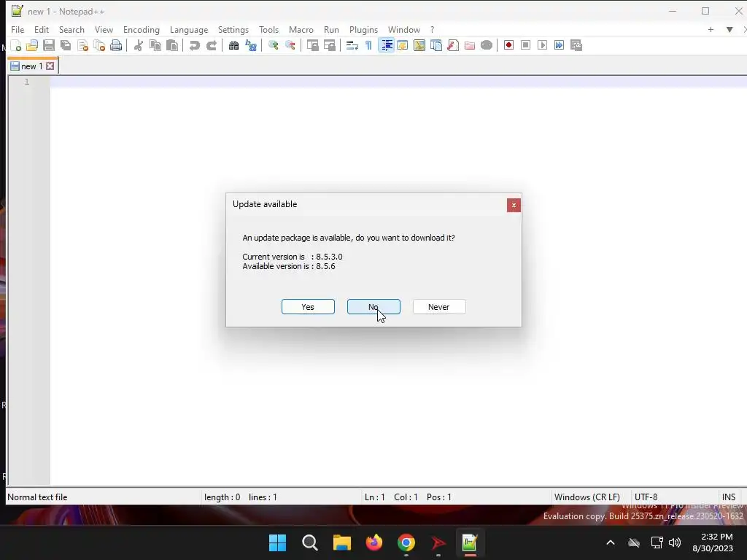Click Save current recorded macro icon
The height and width of the screenshot is (560, 747).
pos(576,45)
